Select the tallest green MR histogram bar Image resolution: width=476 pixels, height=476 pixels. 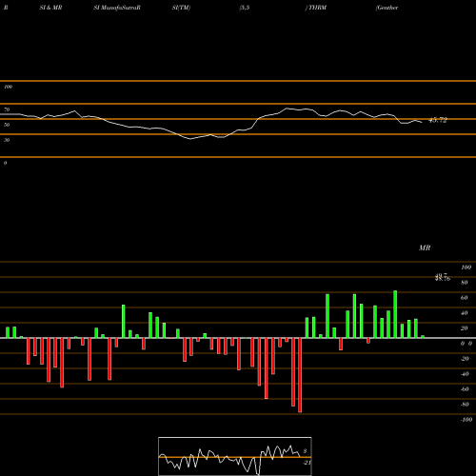click(395, 314)
